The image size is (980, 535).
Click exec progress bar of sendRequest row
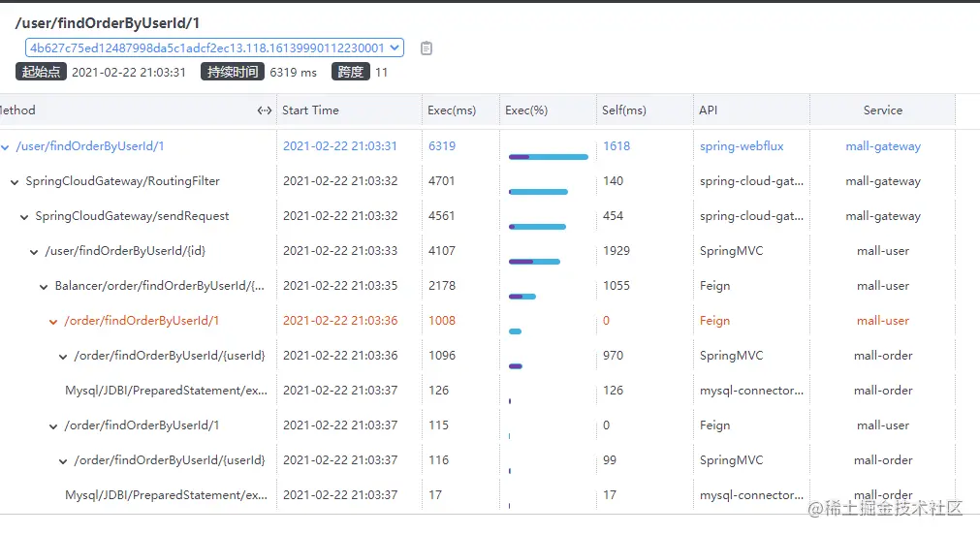(537, 227)
